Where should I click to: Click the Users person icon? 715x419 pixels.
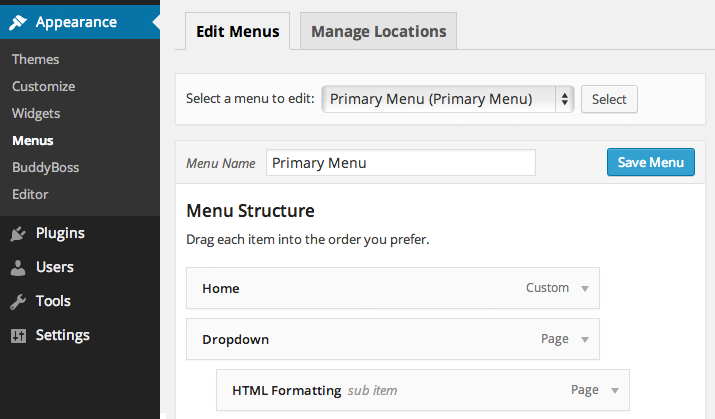click(x=18, y=268)
